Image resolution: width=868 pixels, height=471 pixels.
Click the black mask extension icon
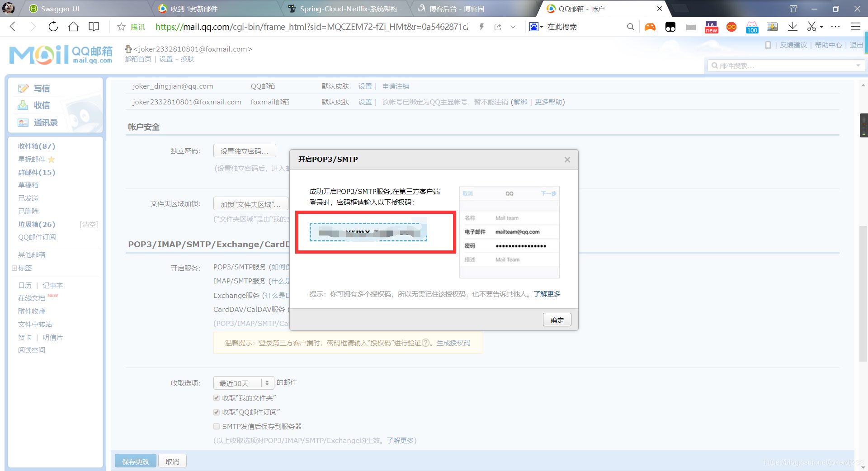pos(670,27)
